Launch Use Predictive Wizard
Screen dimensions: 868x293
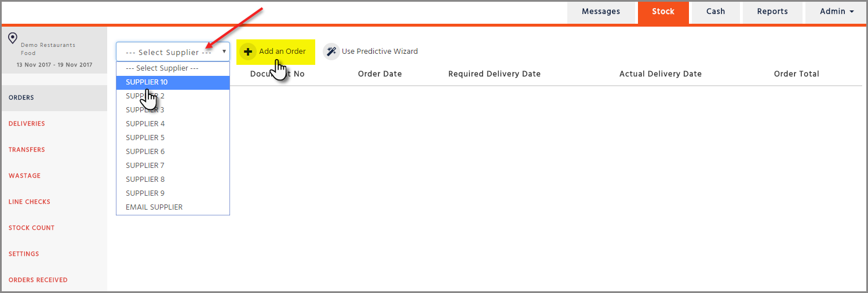pos(380,52)
